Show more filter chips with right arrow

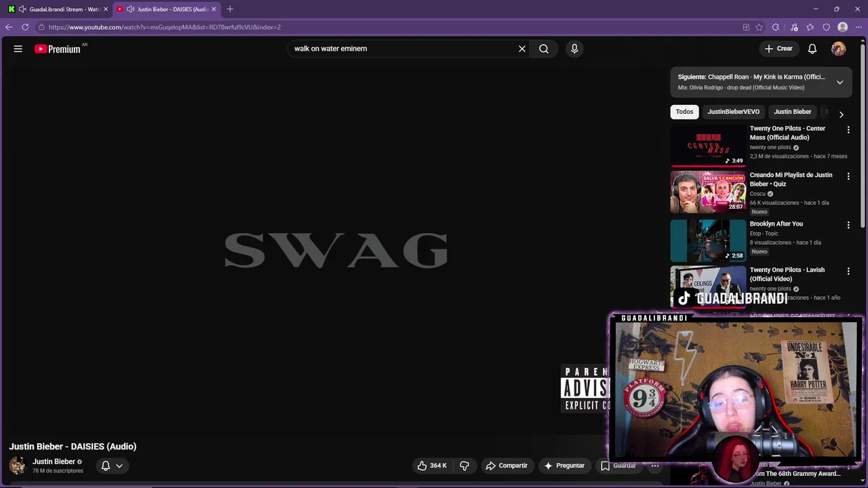pyautogui.click(x=841, y=115)
